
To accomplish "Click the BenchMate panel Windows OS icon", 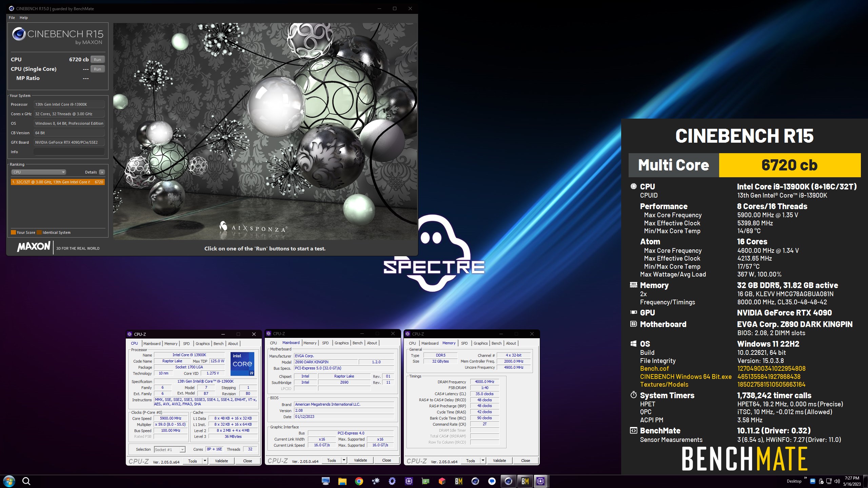I will pos(633,344).
